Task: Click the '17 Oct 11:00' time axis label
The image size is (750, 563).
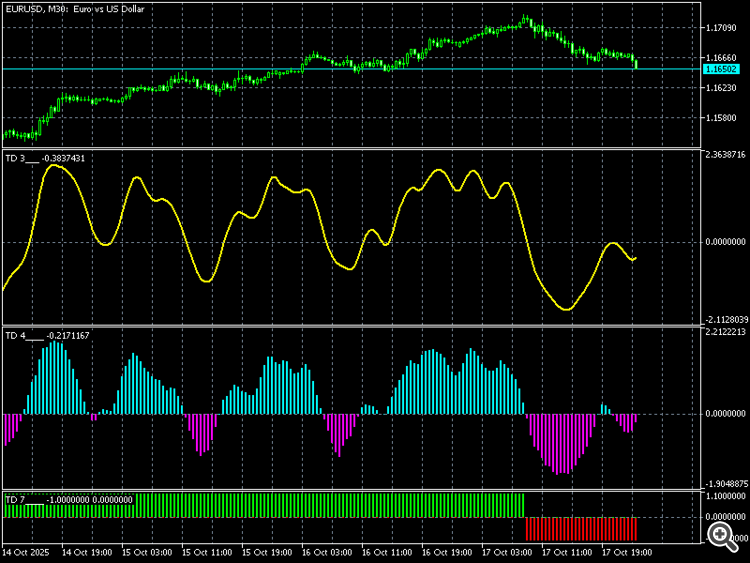Action: 567,552
